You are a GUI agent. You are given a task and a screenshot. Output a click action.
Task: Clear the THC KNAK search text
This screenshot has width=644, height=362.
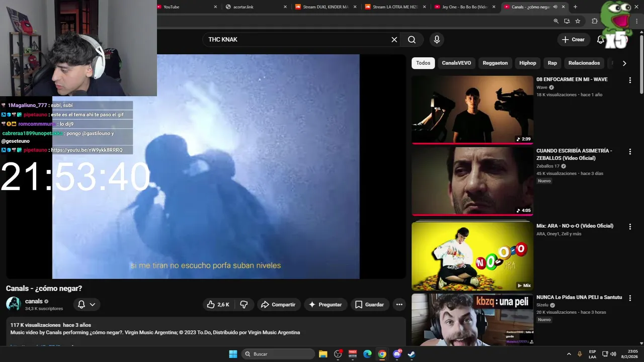point(394,40)
